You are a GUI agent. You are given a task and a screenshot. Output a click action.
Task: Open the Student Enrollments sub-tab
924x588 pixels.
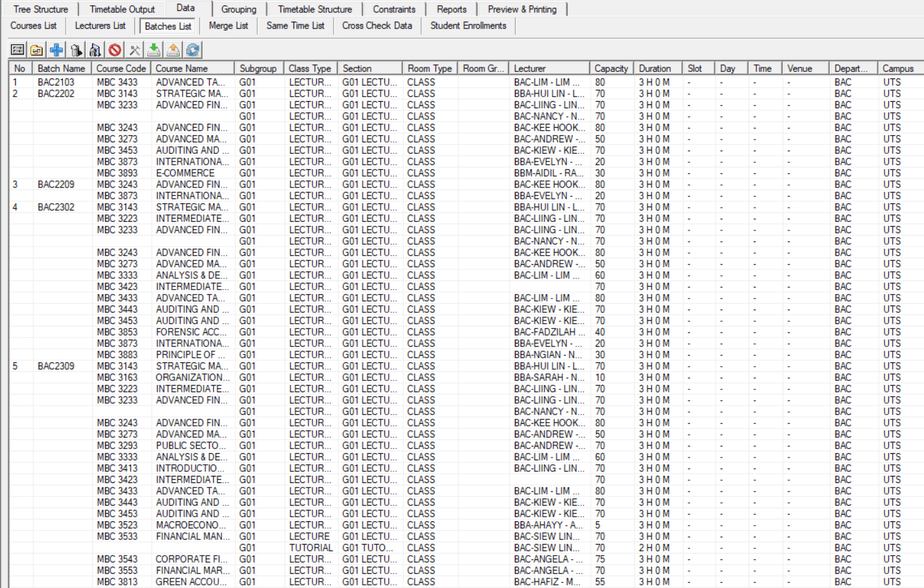click(x=468, y=25)
